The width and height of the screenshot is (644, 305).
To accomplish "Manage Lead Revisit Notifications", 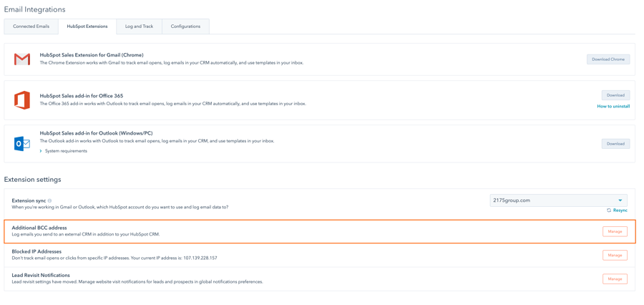I will point(615,279).
